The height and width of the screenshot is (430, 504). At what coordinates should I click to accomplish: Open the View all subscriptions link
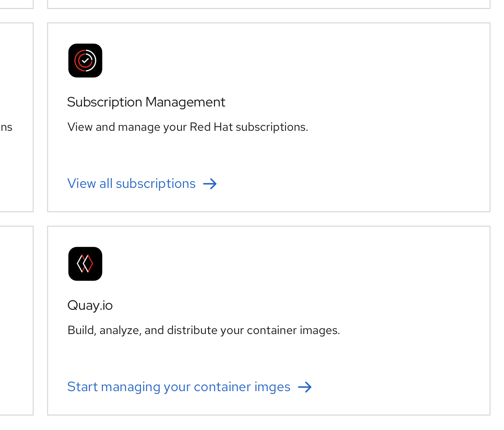pyautogui.click(x=131, y=184)
